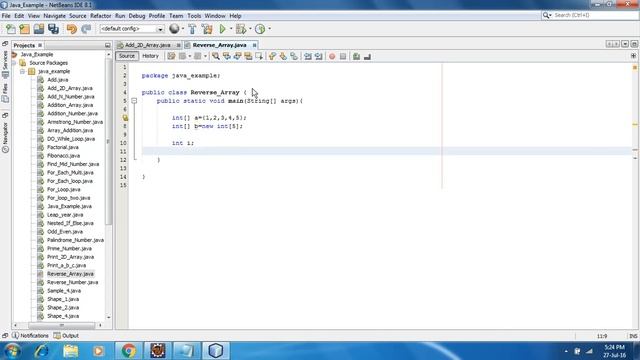Image resolution: width=640 pixels, height=360 pixels.
Task: Toggle Rectangular Selection in editor toolbar
Action: point(259,56)
